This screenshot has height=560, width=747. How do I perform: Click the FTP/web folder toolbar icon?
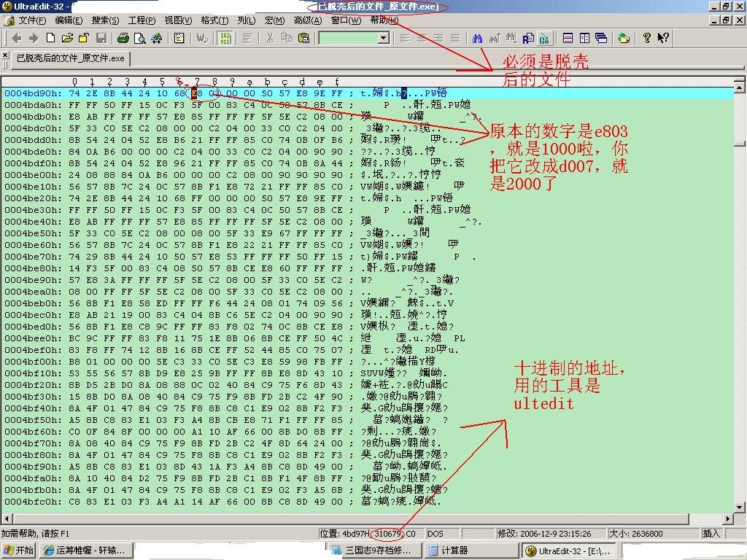623,38
